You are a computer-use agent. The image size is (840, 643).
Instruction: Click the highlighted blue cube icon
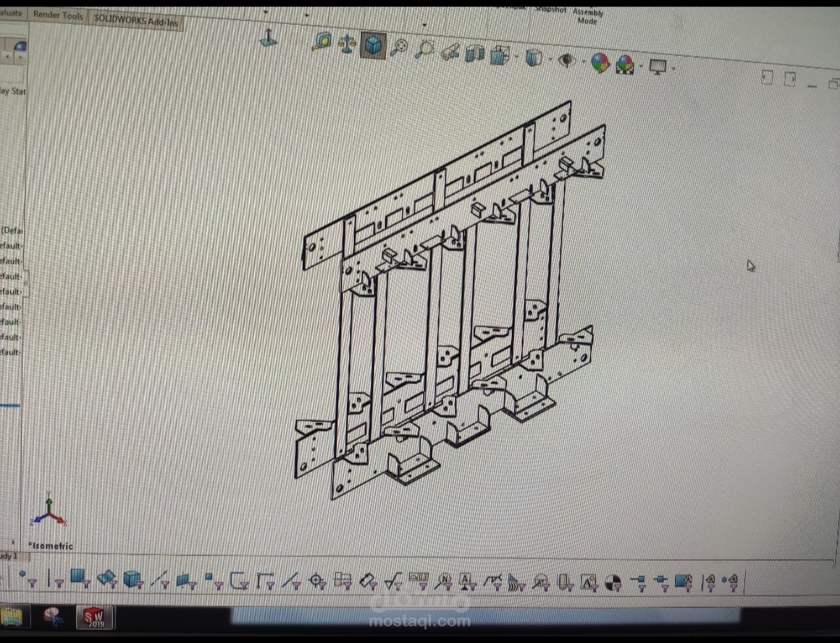[373, 46]
